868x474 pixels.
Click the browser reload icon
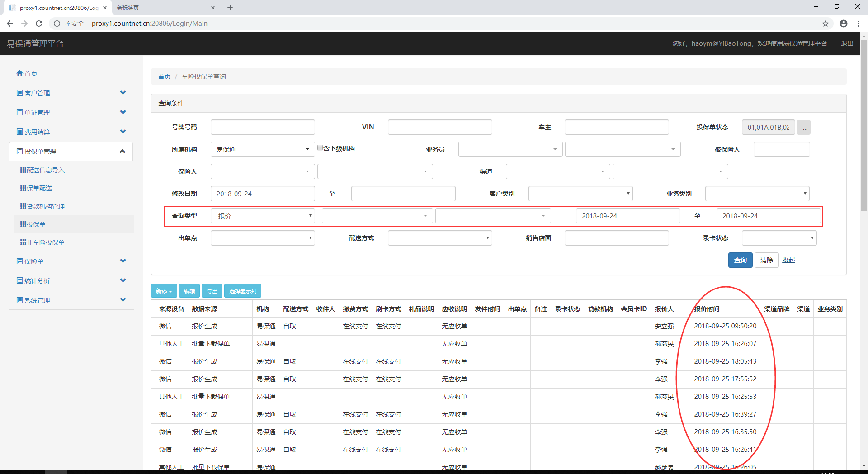[39, 24]
